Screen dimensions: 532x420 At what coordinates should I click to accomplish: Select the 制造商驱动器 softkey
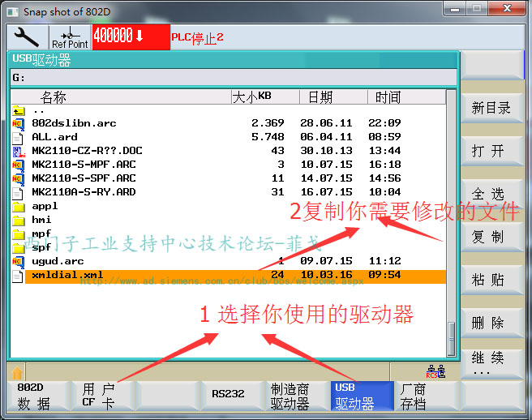coord(297,396)
